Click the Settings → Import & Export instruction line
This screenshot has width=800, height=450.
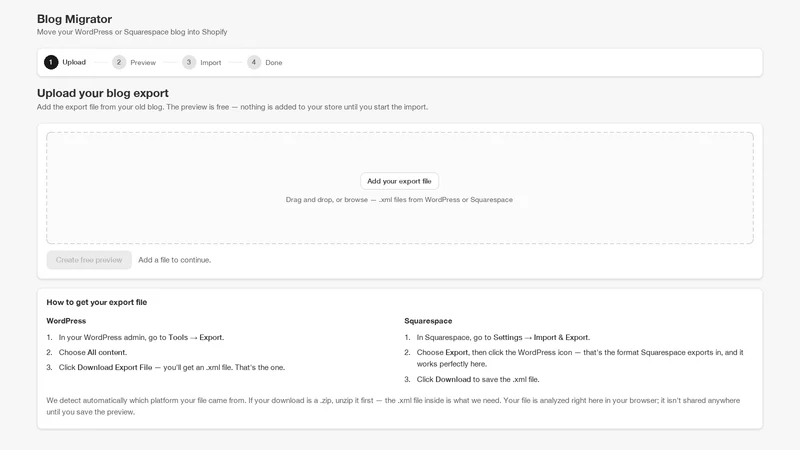[503, 337]
